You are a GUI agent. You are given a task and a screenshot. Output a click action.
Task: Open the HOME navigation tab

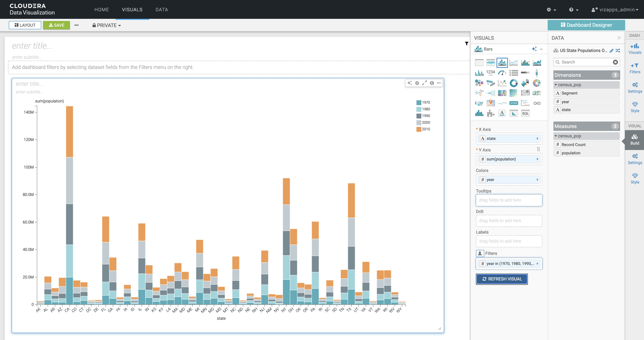[102, 10]
